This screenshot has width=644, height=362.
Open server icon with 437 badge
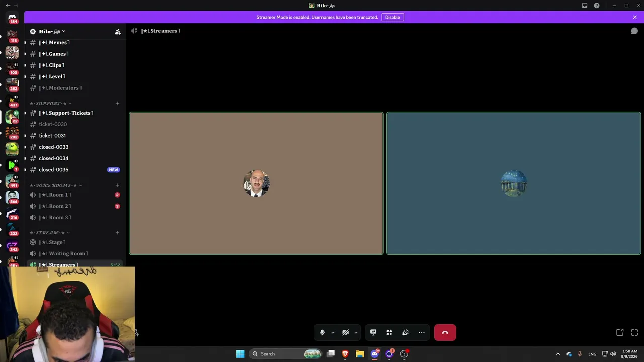12,101
